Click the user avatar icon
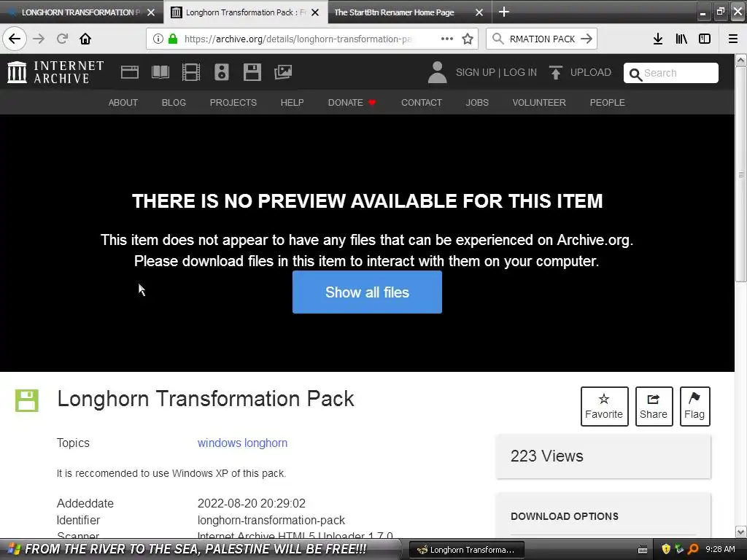 437,72
